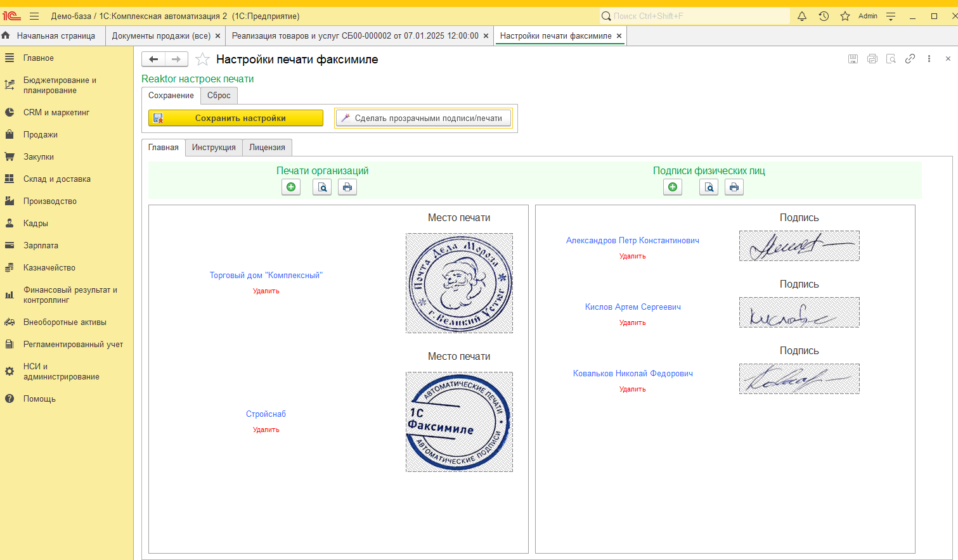This screenshot has width=958, height=560.
Task: Click the print icon in form header
Action: tap(872, 59)
